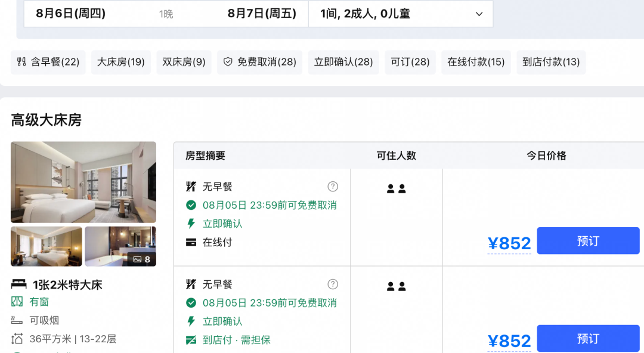Click second row free cancellation text
Viewport: 644px width, 353px height.
(270, 303)
